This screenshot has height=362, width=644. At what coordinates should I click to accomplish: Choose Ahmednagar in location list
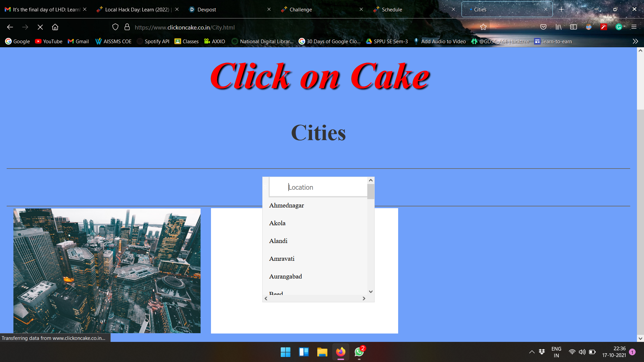[286, 205]
